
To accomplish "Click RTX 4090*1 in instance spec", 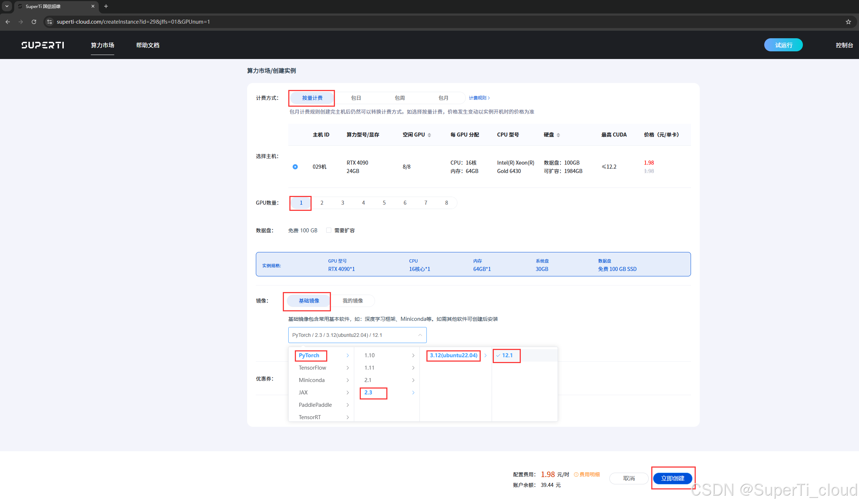I will [341, 269].
